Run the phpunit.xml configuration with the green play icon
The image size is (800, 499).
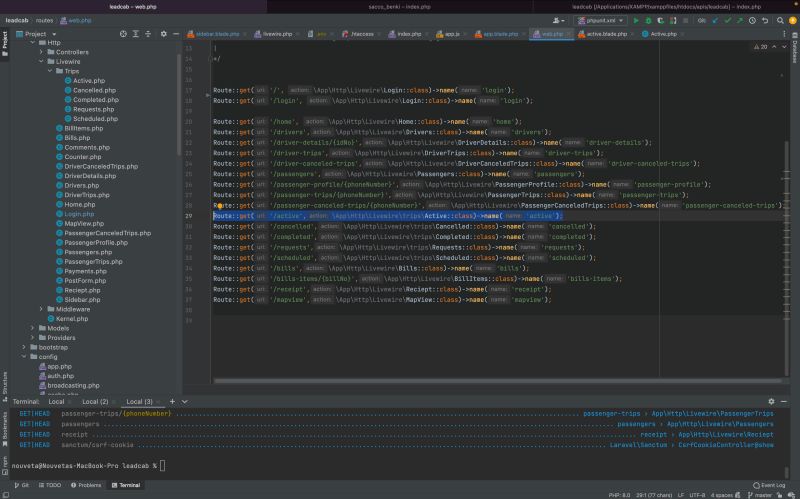[x=636, y=20]
